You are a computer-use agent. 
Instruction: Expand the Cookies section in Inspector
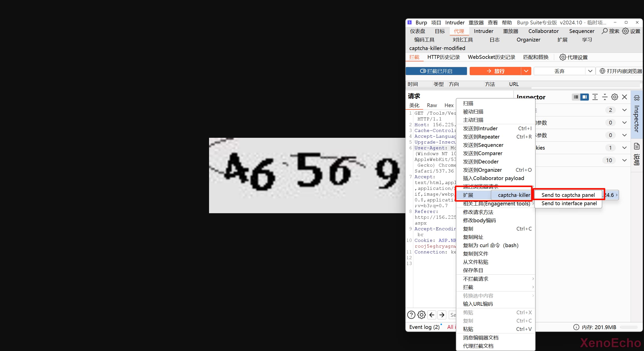point(624,148)
